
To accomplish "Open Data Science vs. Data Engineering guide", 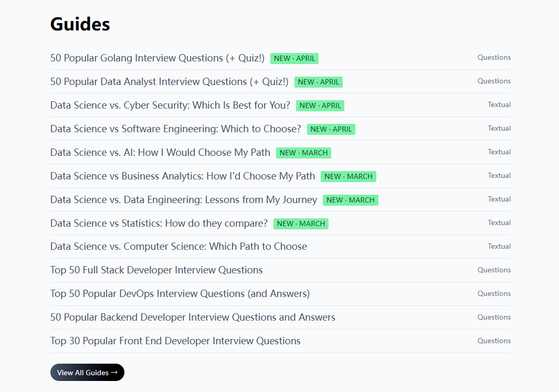I will (x=184, y=200).
